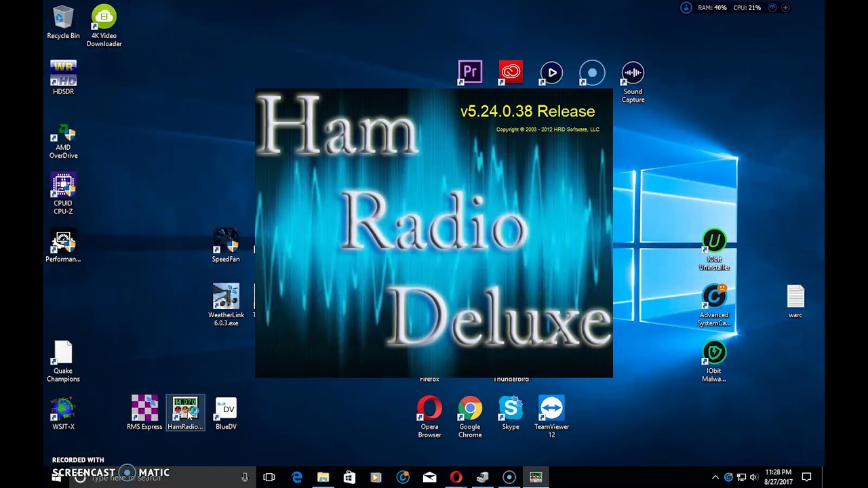The image size is (868, 488).
Task: Open the Mail app taskbar icon
Action: [x=429, y=477]
